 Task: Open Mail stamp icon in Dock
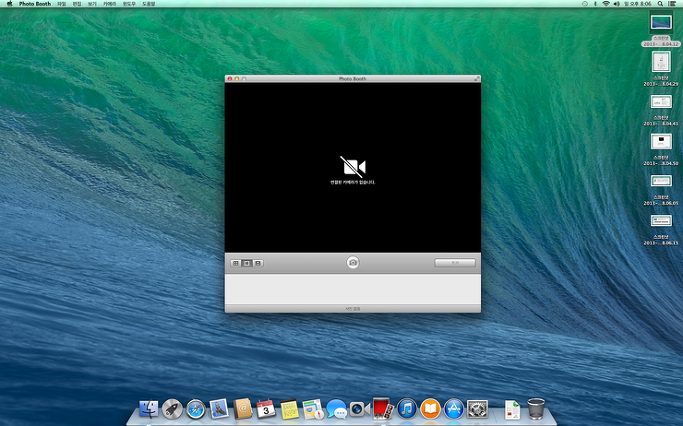pyautogui.click(x=219, y=409)
